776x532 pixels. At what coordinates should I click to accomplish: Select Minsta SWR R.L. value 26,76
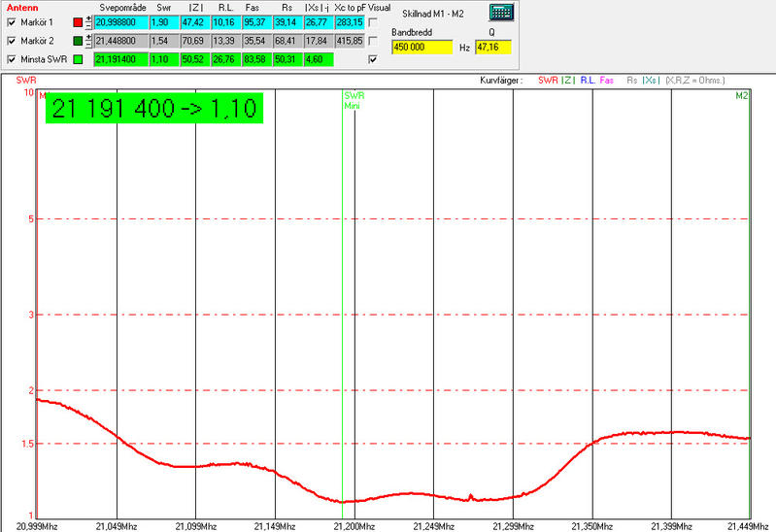coord(226,59)
